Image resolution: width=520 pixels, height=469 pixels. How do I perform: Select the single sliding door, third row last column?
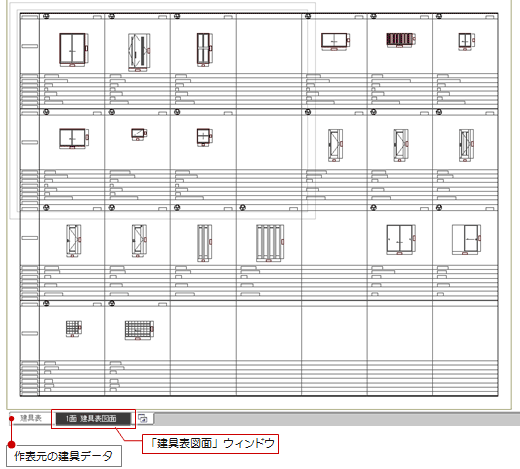coord(466,239)
